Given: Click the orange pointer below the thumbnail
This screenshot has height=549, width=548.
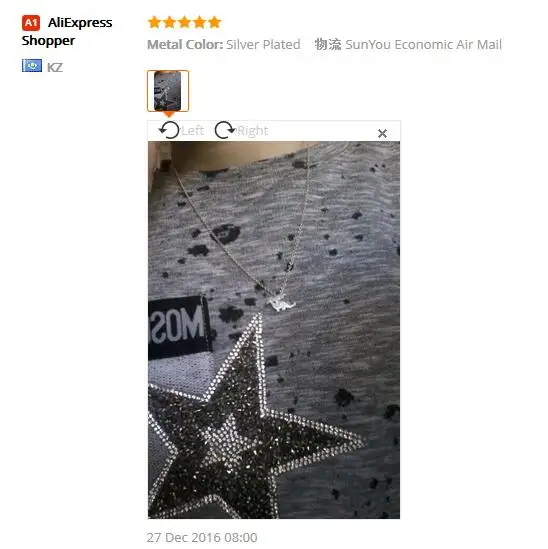Looking at the screenshot, I should (x=169, y=114).
